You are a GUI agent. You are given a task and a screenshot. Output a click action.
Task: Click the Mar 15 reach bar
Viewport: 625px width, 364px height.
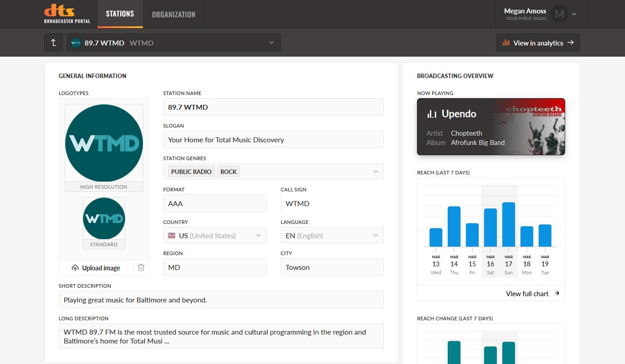pyautogui.click(x=472, y=235)
